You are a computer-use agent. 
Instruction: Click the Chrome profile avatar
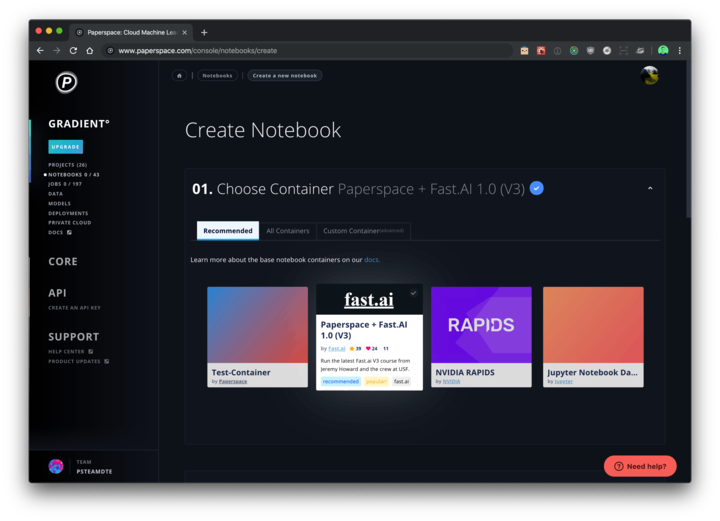coord(663,50)
